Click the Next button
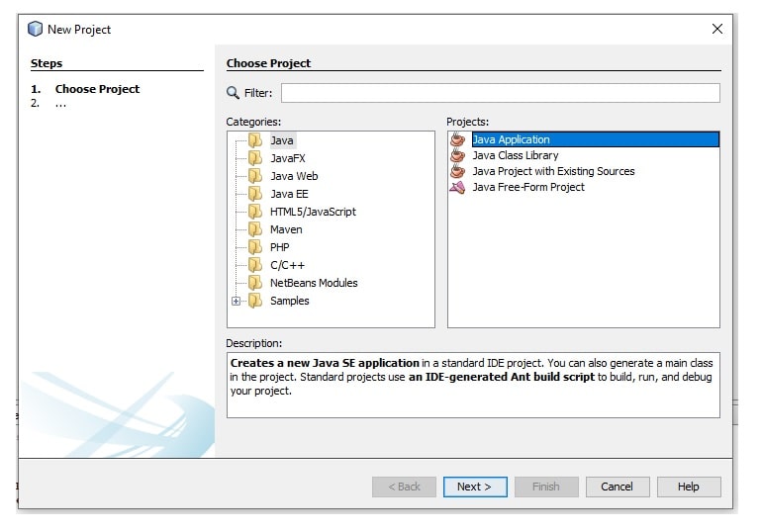The width and height of the screenshot is (761, 532). [x=475, y=487]
